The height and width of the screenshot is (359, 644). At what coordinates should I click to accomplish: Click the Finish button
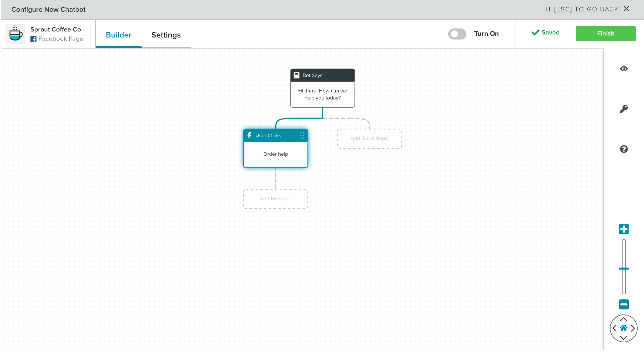[605, 33]
